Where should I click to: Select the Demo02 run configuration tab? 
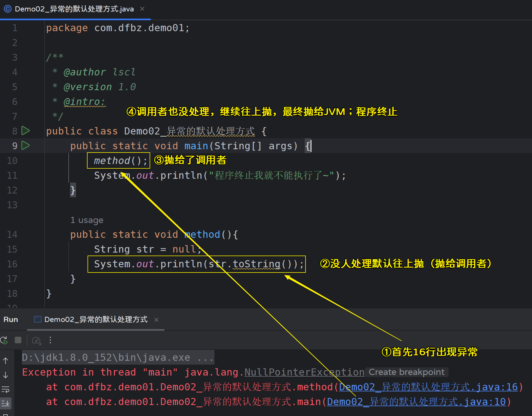tap(96, 320)
